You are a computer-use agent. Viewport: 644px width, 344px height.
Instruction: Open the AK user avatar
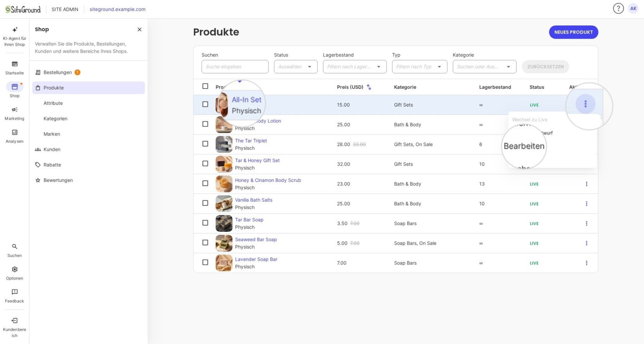(x=633, y=9)
